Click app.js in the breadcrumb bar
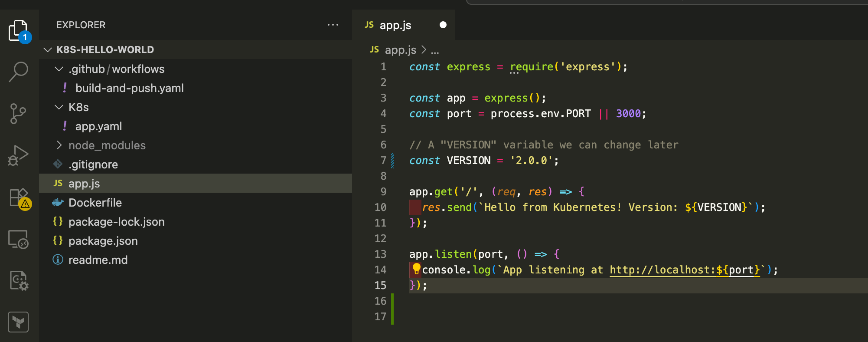The width and height of the screenshot is (868, 342). [x=400, y=50]
